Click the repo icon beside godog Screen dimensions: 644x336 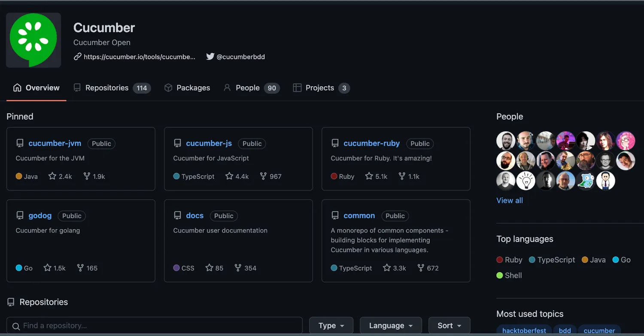[20, 216]
